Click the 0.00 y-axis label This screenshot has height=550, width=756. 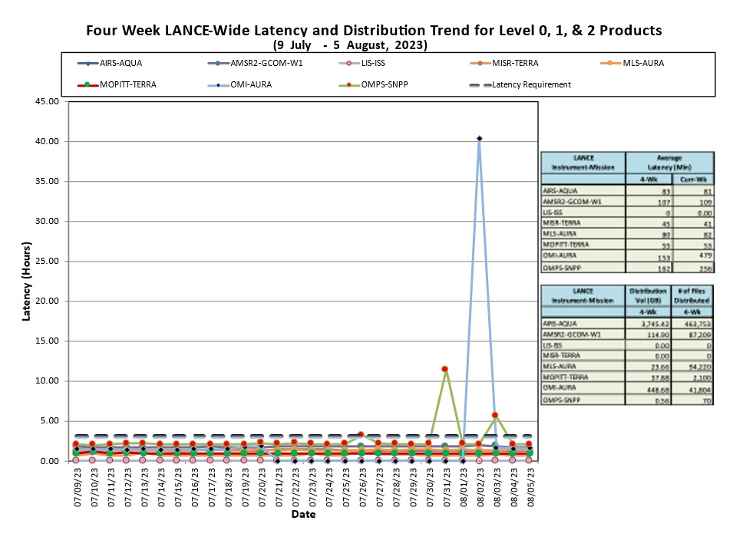pyautogui.click(x=49, y=461)
